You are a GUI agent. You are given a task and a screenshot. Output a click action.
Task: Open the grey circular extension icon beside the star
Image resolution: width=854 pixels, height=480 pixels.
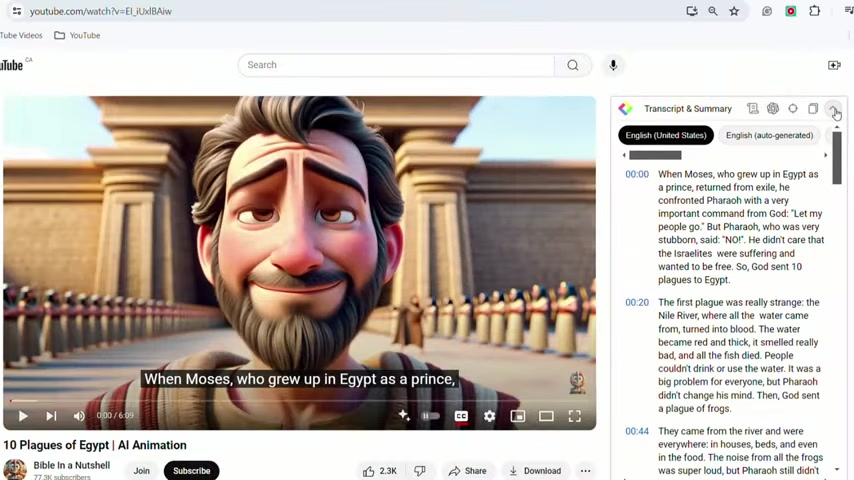pos(767,11)
